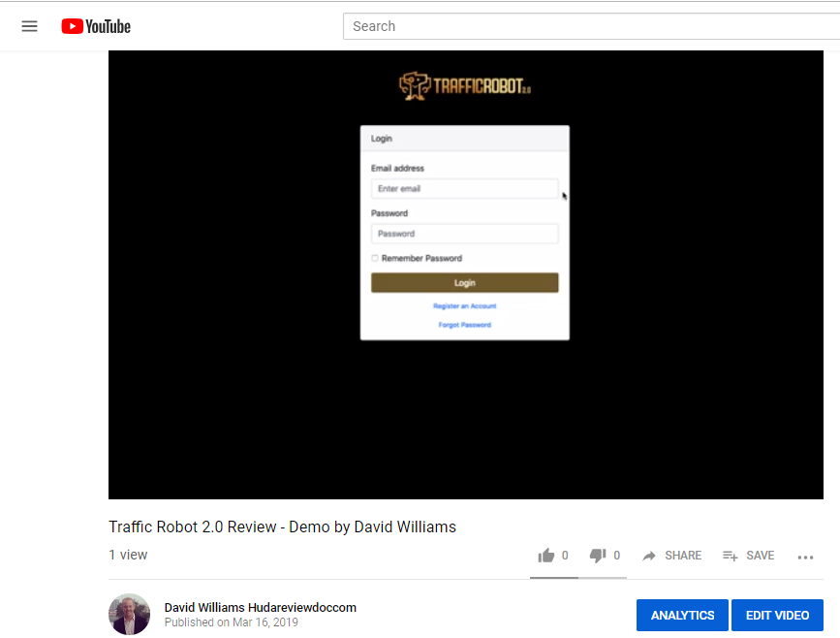Open ANALYTICS for this video
This screenshot has height=638, width=840.
tap(682, 615)
